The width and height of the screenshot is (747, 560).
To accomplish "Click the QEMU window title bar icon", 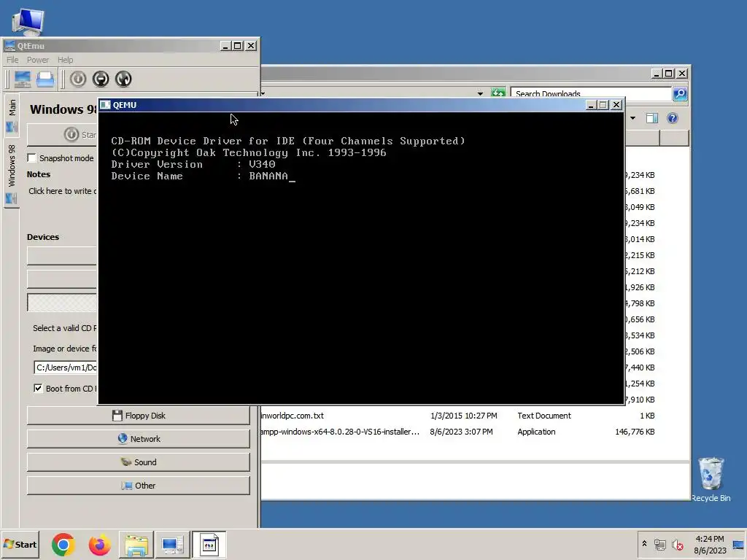I will tap(105, 105).
